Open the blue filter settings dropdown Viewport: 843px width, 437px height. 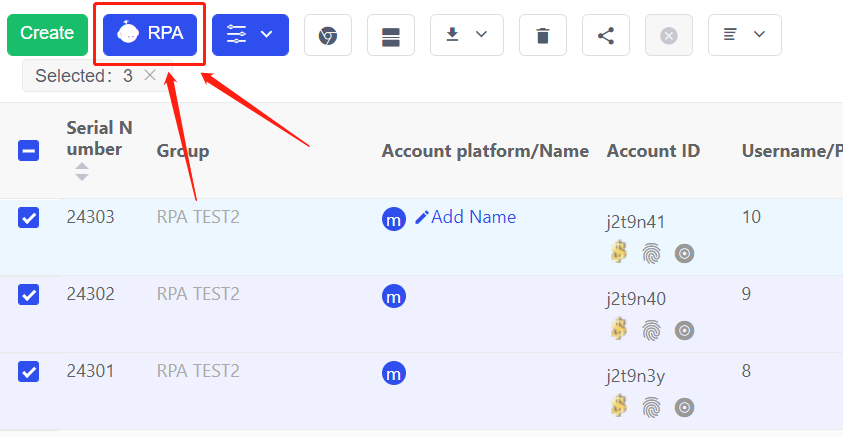pyautogui.click(x=251, y=35)
